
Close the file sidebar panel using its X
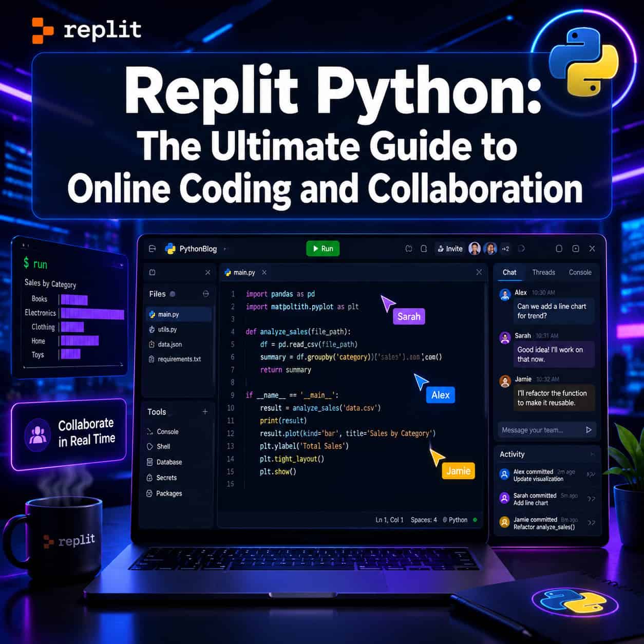pyautogui.click(x=207, y=273)
